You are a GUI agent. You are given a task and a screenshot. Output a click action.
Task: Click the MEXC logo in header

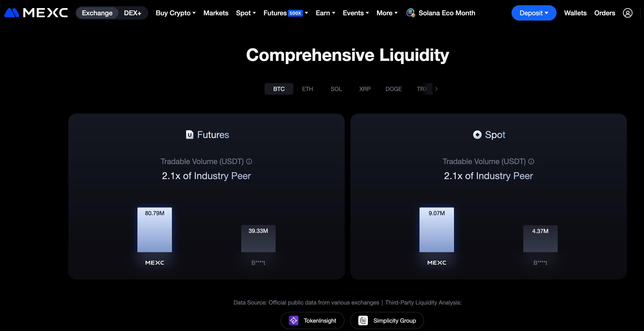click(36, 13)
